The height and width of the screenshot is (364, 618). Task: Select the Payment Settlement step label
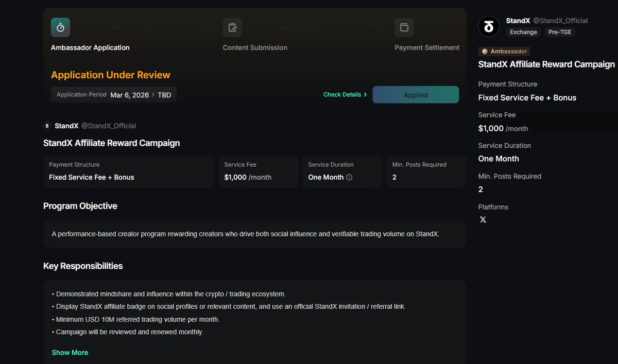[427, 47]
